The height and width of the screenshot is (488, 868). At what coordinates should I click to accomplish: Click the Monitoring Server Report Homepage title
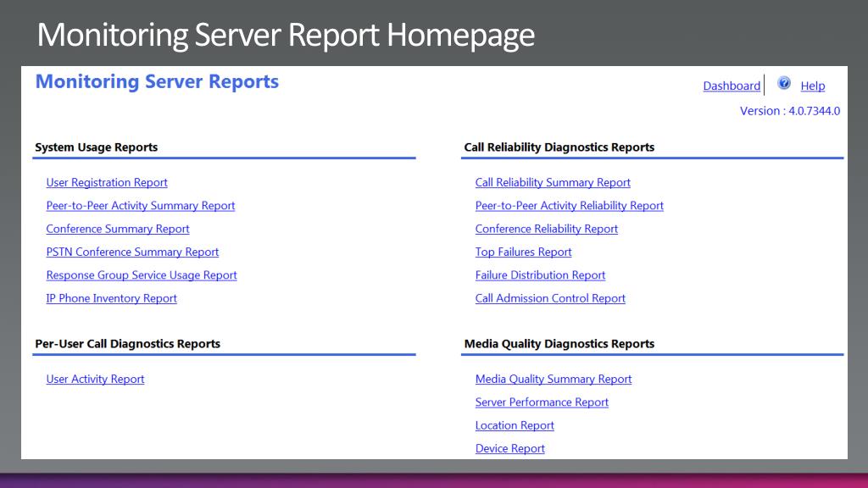coord(286,35)
